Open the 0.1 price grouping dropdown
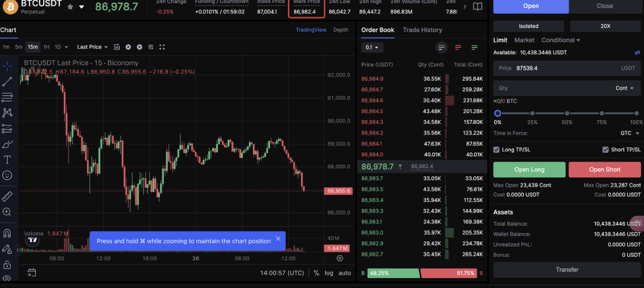The image size is (644, 288). (x=372, y=47)
